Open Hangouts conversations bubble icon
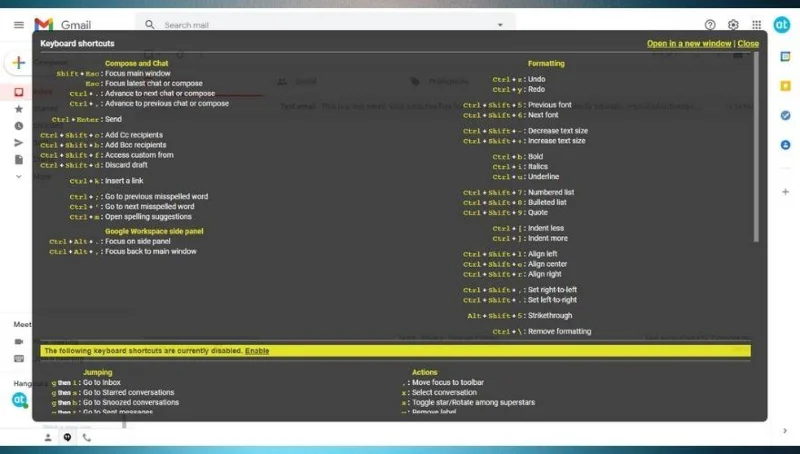The width and height of the screenshot is (800, 454). point(67,438)
